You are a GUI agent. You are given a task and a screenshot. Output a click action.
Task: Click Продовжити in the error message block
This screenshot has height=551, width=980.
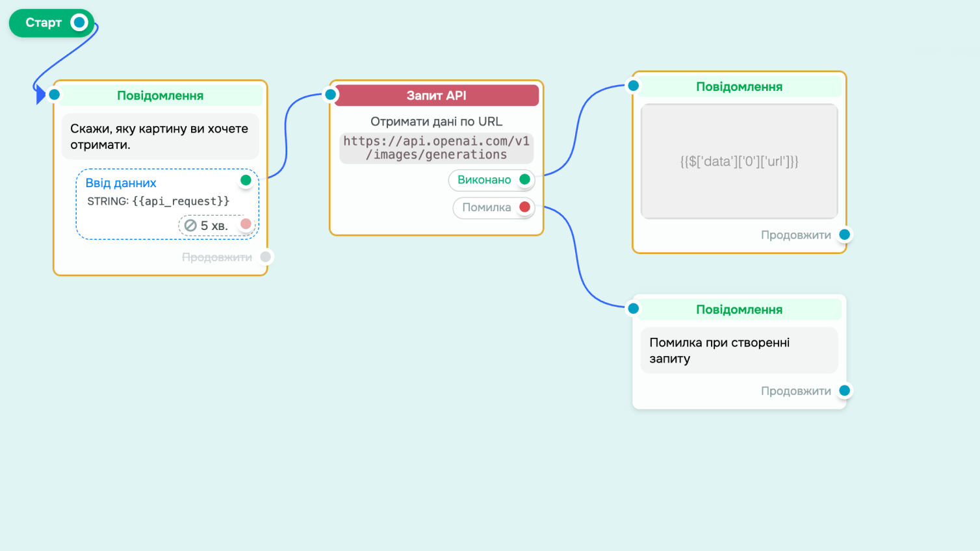[796, 391]
